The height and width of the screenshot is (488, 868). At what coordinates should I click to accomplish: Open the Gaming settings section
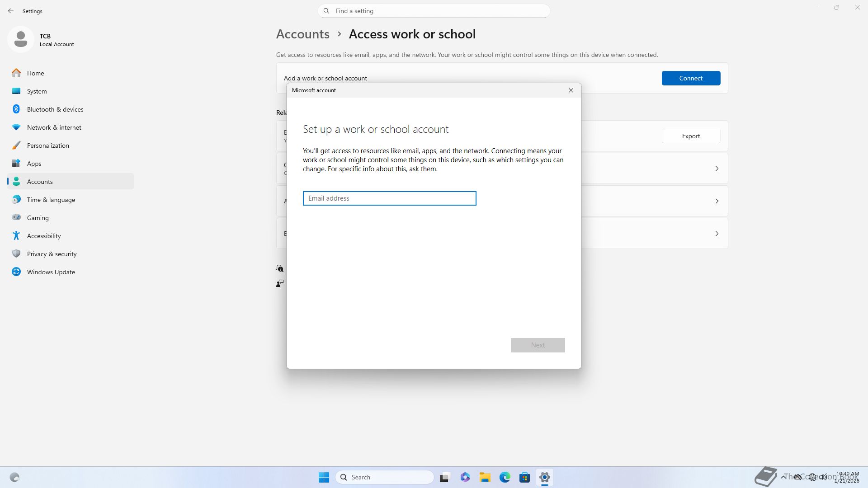click(x=38, y=218)
